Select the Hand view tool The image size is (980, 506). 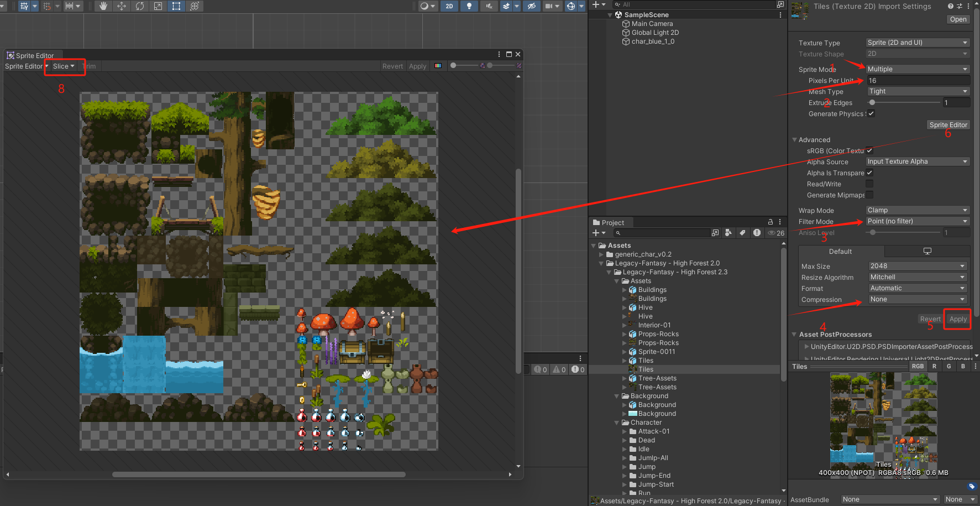(x=103, y=6)
